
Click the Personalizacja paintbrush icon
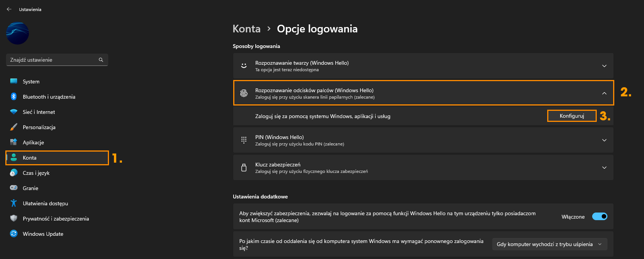(x=14, y=127)
